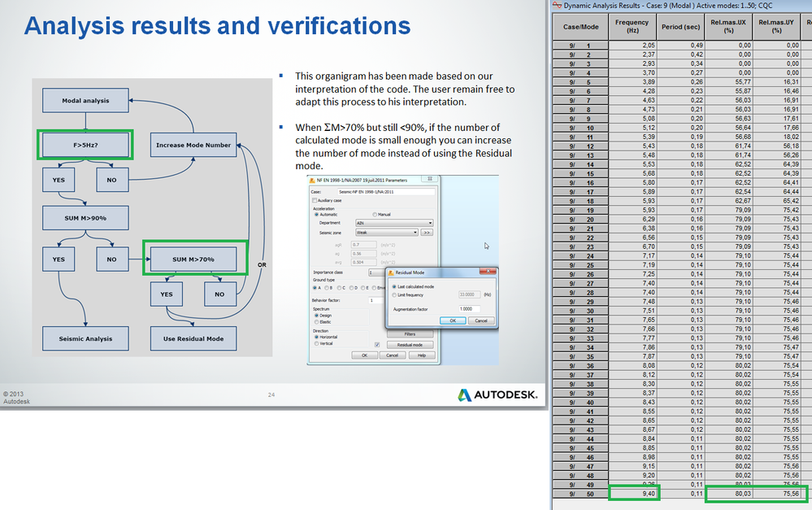Click the Frequency (Hz) column header
Screen dimensions: 812x510
pyautogui.click(x=632, y=27)
